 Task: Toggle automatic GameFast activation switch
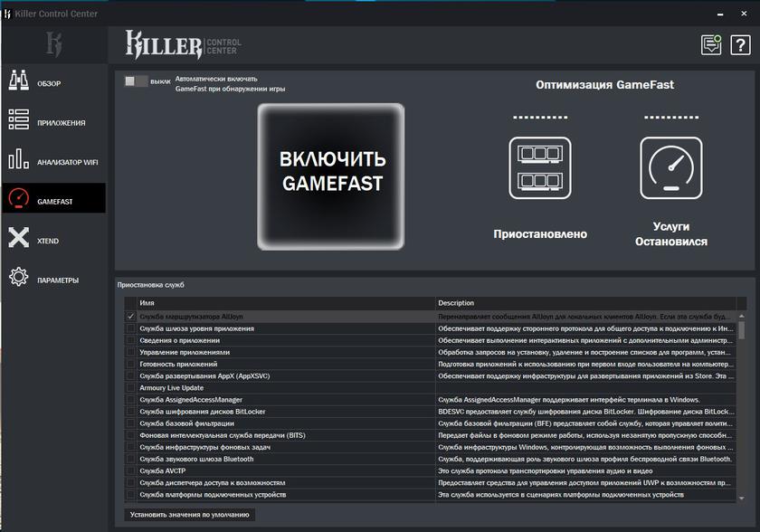(136, 81)
